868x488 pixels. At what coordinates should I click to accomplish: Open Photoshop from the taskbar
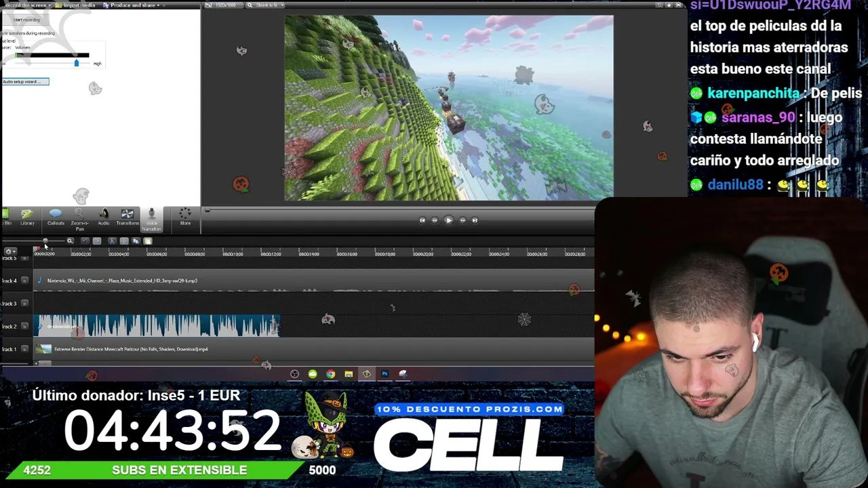coord(384,374)
